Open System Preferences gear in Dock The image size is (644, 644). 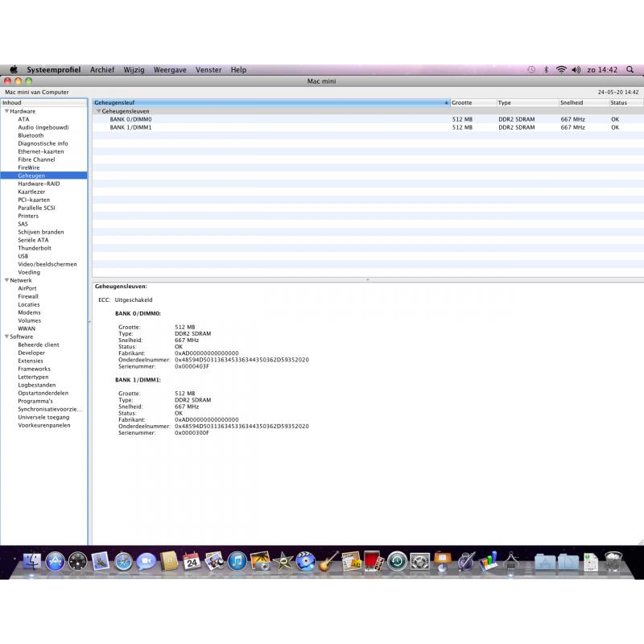(x=419, y=561)
